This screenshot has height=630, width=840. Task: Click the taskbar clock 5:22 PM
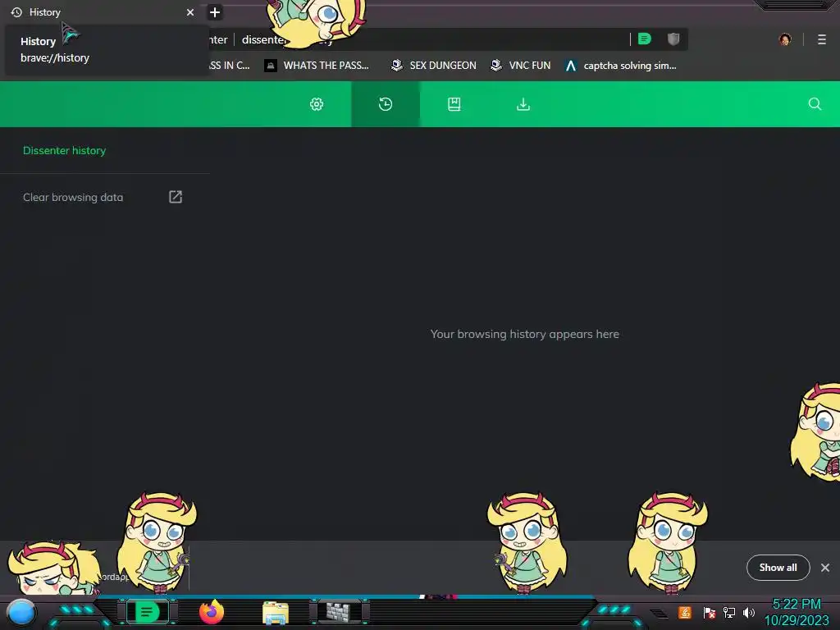point(797,605)
